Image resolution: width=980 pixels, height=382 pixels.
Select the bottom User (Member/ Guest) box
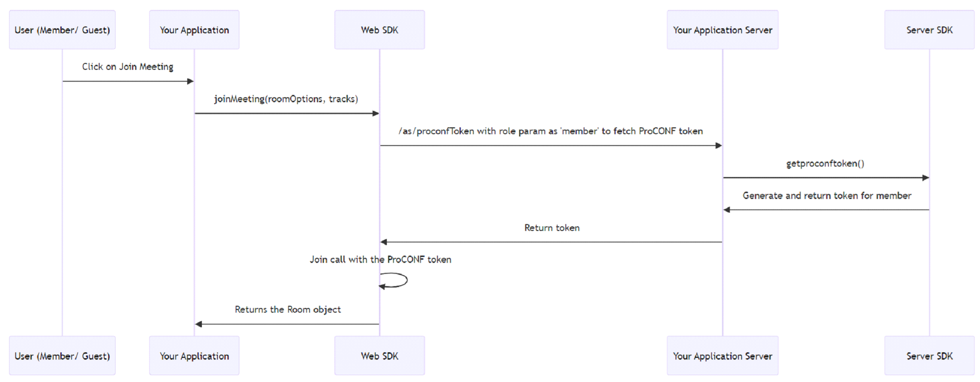(62, 356)
